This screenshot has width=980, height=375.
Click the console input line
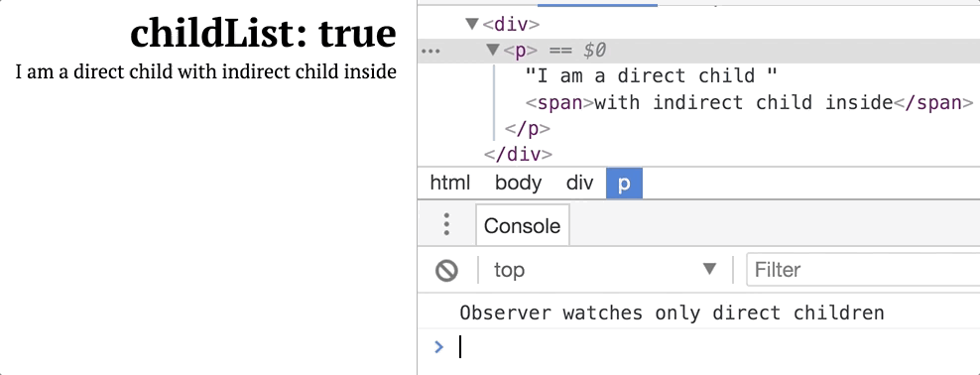click(x=712, y=347)
